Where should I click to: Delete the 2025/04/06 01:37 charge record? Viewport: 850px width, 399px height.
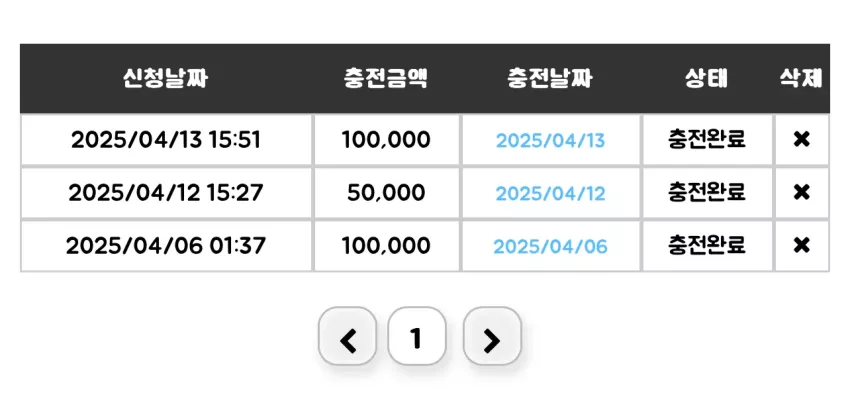click(801, 246)
